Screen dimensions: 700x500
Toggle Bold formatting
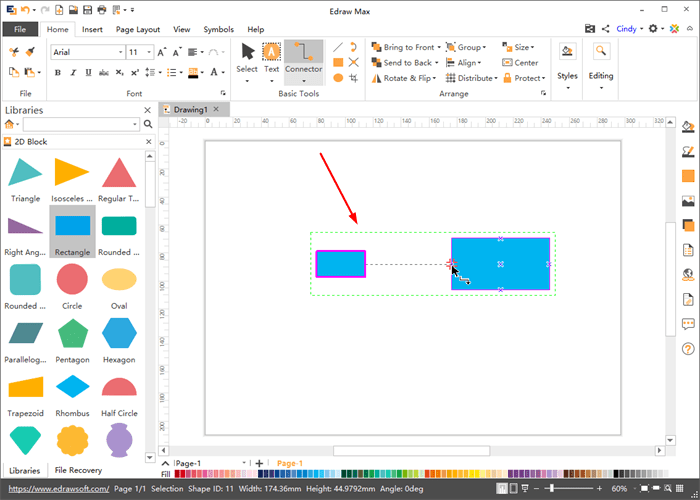58,73
